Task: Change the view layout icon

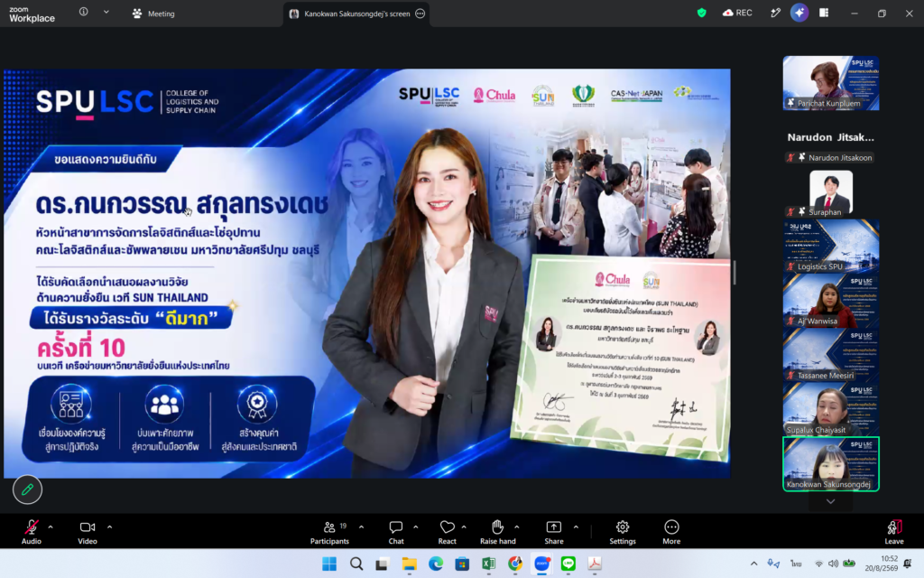Action: click(x=824, y=13)
